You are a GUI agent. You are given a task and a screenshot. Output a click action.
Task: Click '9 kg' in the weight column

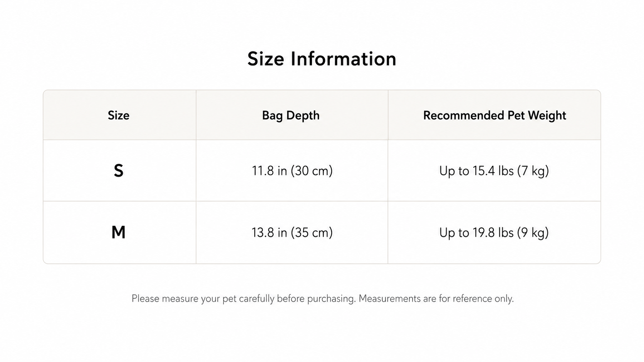point(533,232)
